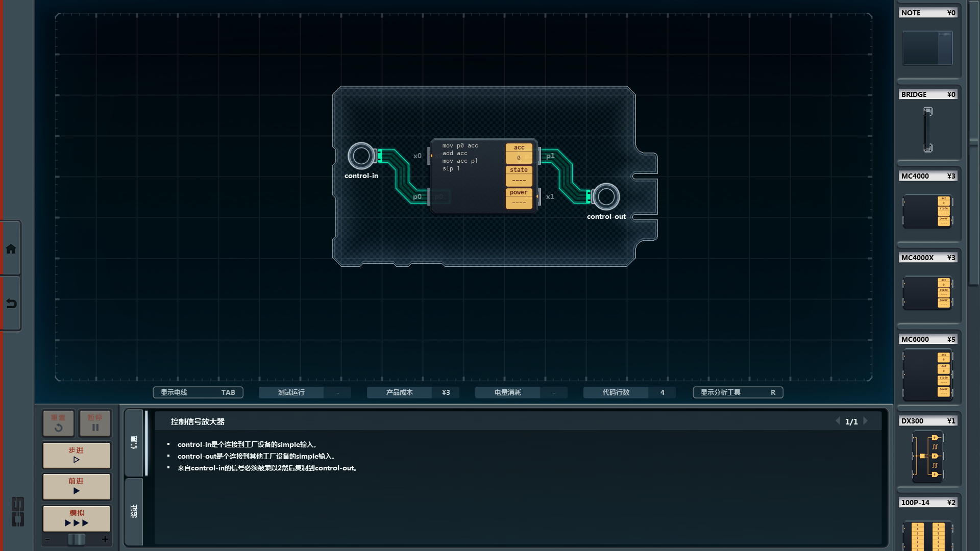Go to previous specification page arrow
The image size is (980, 551).
click(838, 421)
